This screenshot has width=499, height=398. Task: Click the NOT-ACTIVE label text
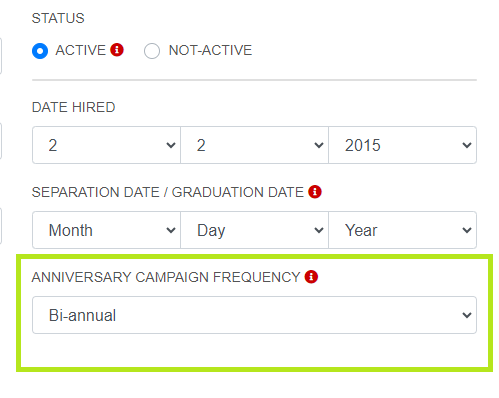click(210, 50)
